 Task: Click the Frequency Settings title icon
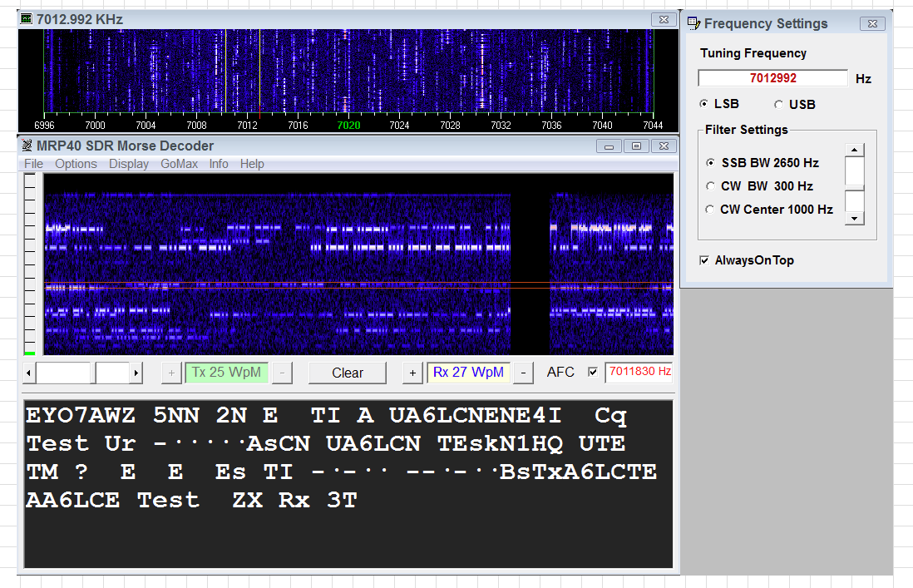point(693,23)
